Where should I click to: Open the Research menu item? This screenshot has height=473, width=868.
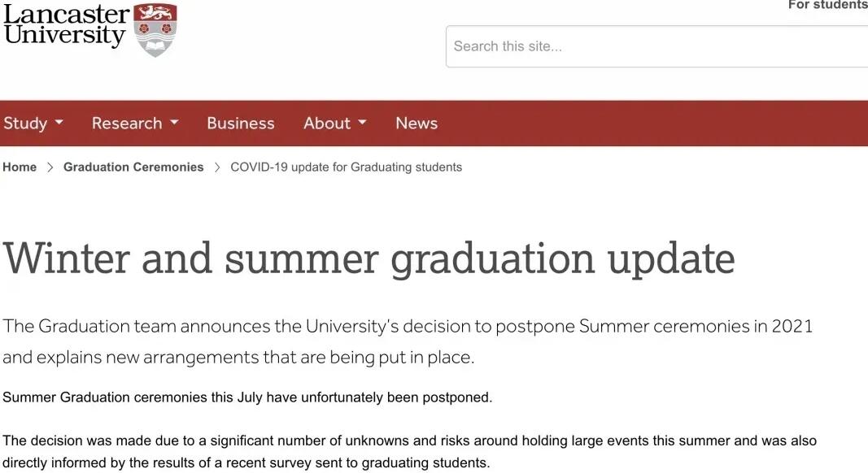(127, 124)
